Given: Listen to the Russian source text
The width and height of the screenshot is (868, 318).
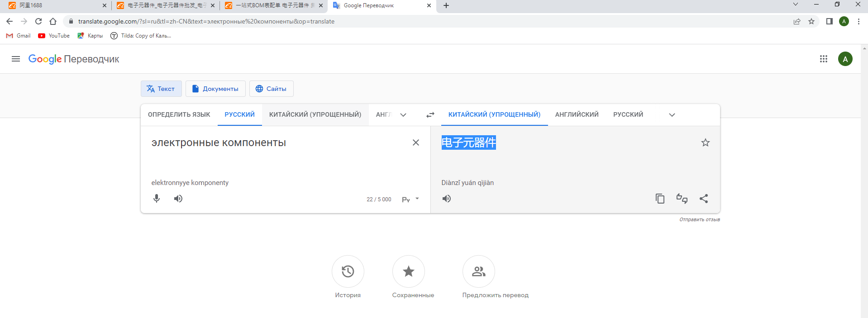Looking at the screenshot, I should pyautogui.click(x=178, y=199).
